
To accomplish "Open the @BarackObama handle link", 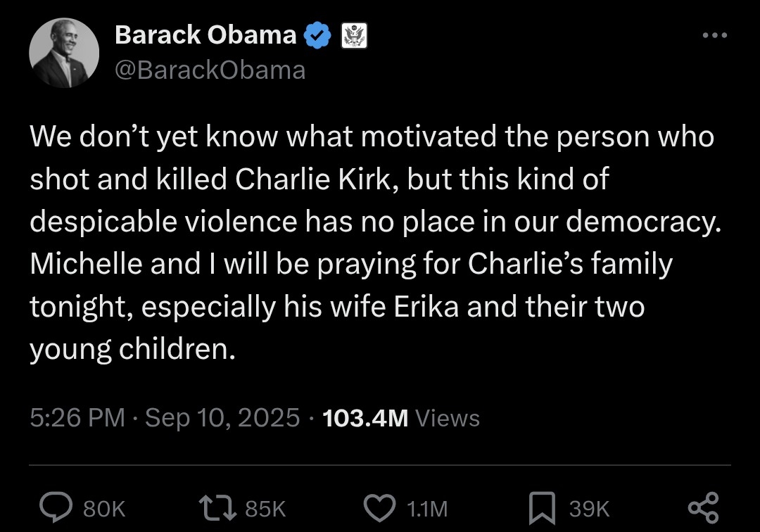I will tap(210, 70).
